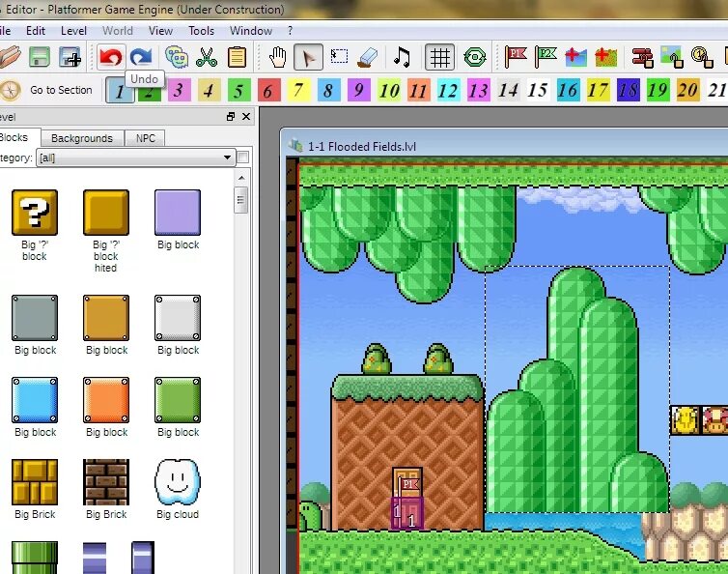Open the Edit menu
This screenshot has width=728, height=574.
click(x=36, y=31)
